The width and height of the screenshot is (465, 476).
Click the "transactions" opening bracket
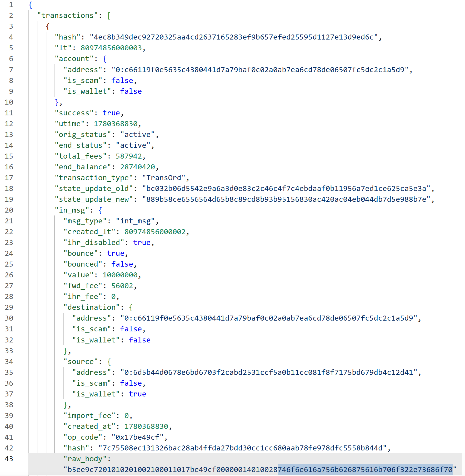[x=109, y=16]
